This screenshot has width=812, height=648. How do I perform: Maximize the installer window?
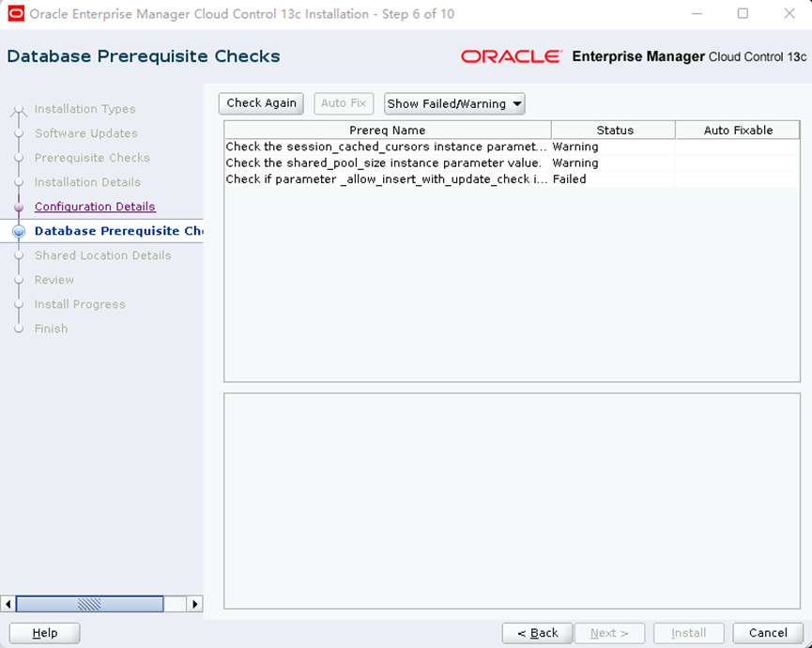pyautogui.click(x=743, y=13)
